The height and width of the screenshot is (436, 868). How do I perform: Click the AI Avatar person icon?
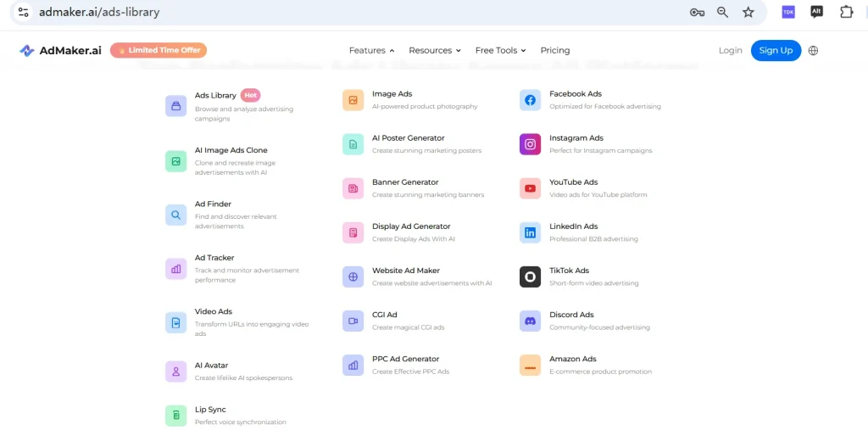176,372
